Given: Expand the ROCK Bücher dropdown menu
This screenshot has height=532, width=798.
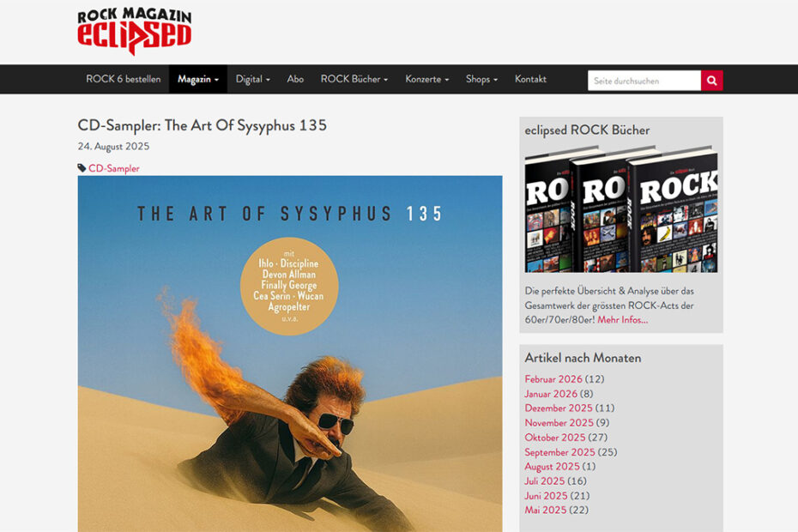Looking at the screenshot, I should coord(354,79).
